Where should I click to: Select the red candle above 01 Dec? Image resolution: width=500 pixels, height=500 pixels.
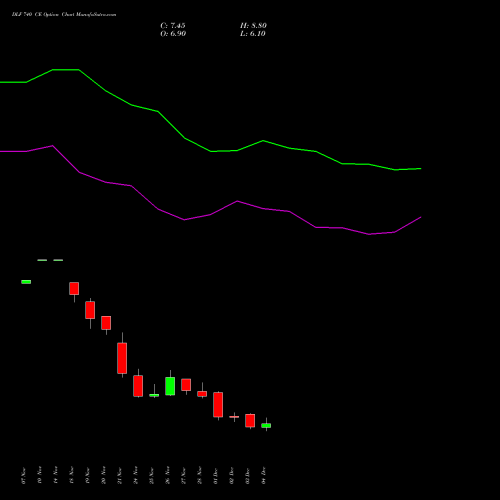218,405
